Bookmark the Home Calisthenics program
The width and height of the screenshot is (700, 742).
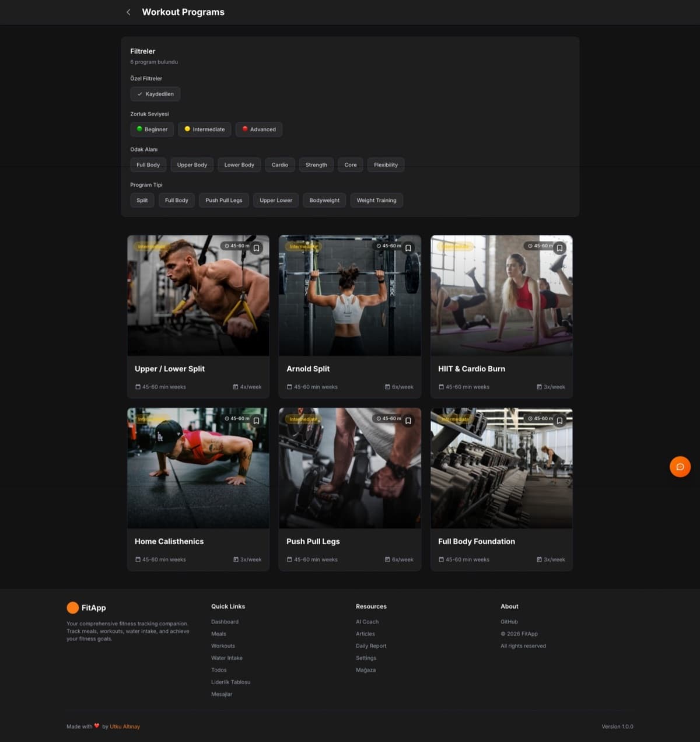tap(256, 421)
